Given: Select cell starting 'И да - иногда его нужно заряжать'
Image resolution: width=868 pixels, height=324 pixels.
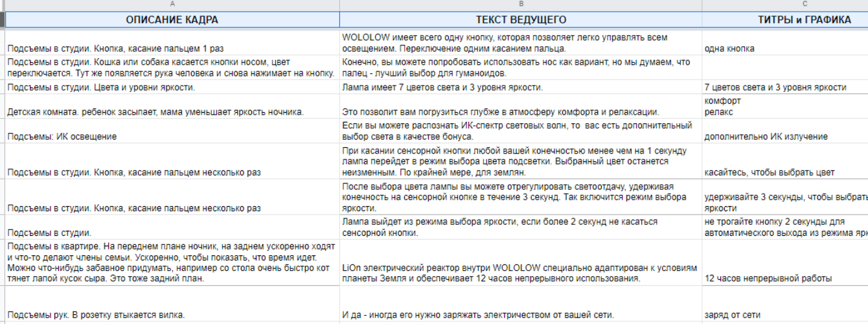Looking at the screenshot, I should click(x=521, y=304).
